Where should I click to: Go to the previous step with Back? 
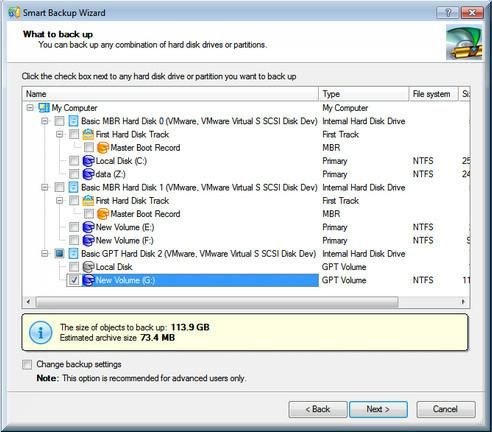click(318, 409)
